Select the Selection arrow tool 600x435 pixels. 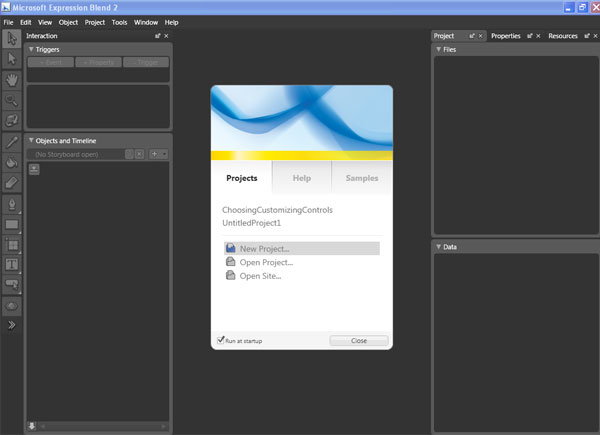tap(11, 39)
